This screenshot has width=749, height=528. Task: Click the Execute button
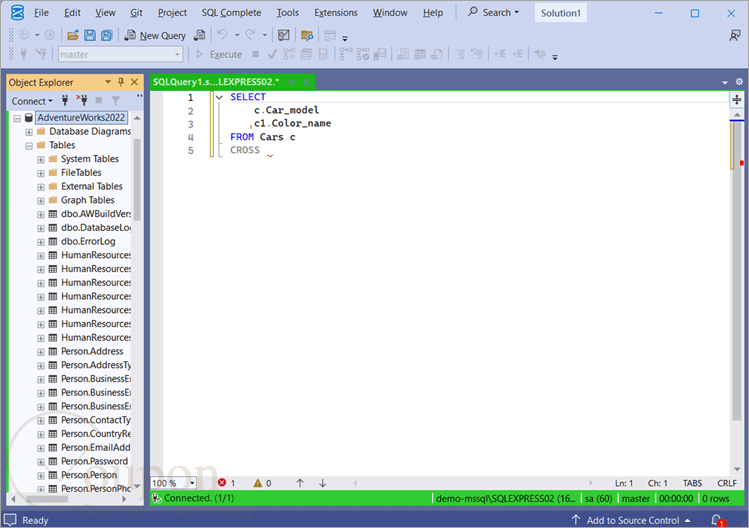(x=219, y=54)
